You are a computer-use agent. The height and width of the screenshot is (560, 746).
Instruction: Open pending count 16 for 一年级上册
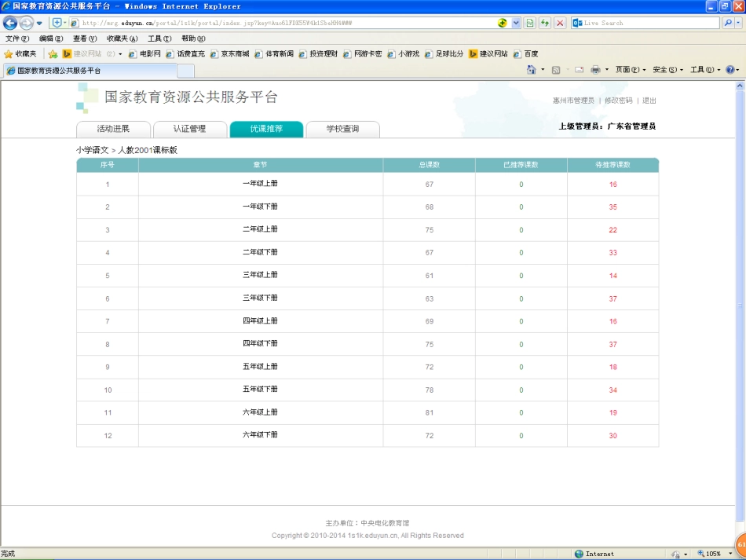(613, 185)
